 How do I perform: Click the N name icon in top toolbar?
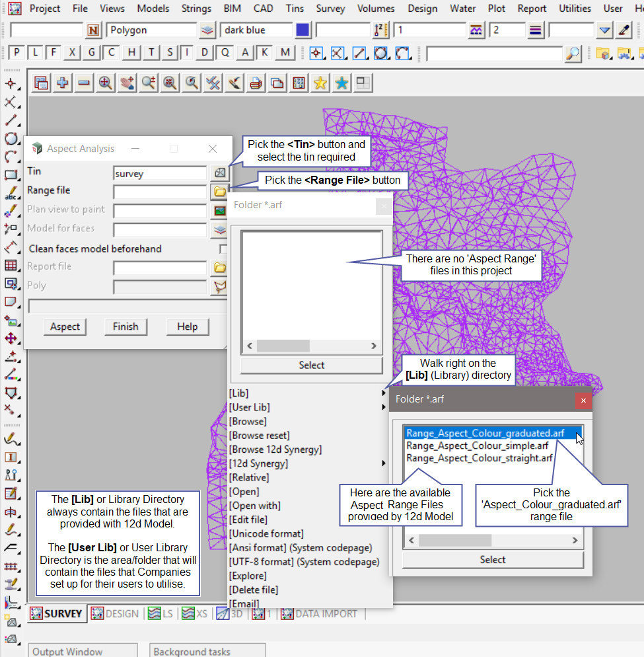[x=93, y=30]
